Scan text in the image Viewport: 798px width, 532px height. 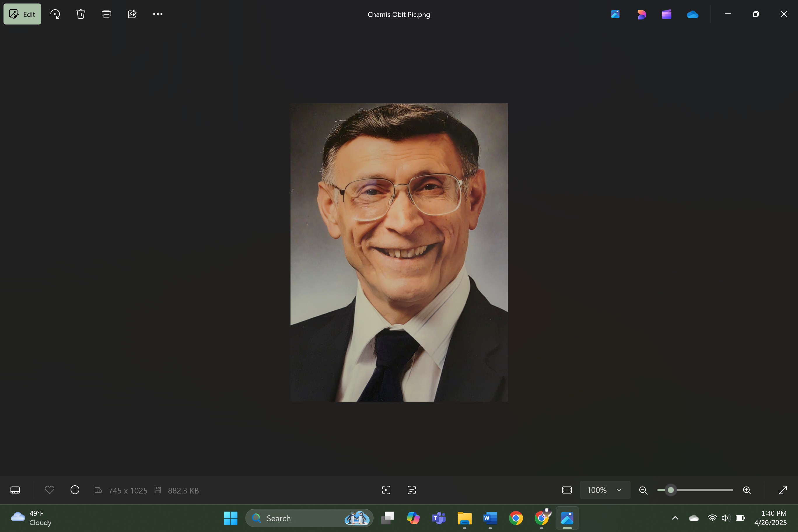coord(412,490)
